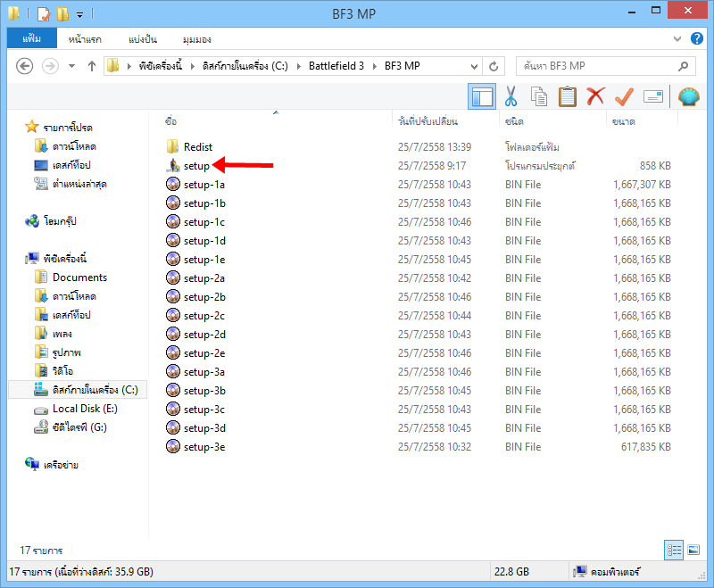714x588 pixels.
Task: Expand breadcrumb arrow after พีซีเครื่องนี้
Action: [193, 66]
